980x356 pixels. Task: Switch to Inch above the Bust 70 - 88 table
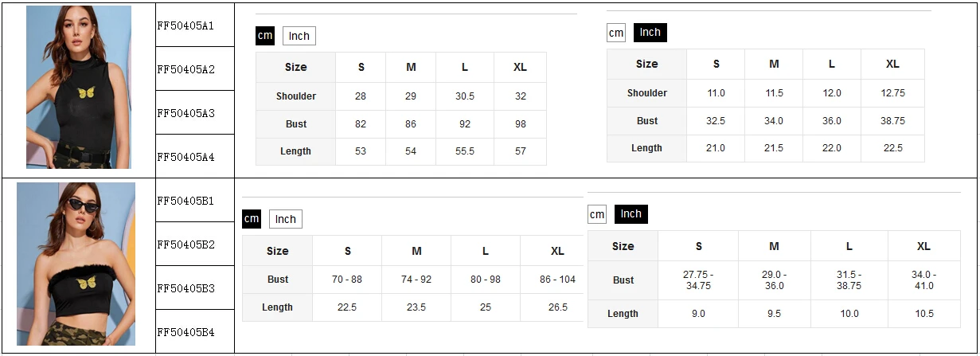285,219
